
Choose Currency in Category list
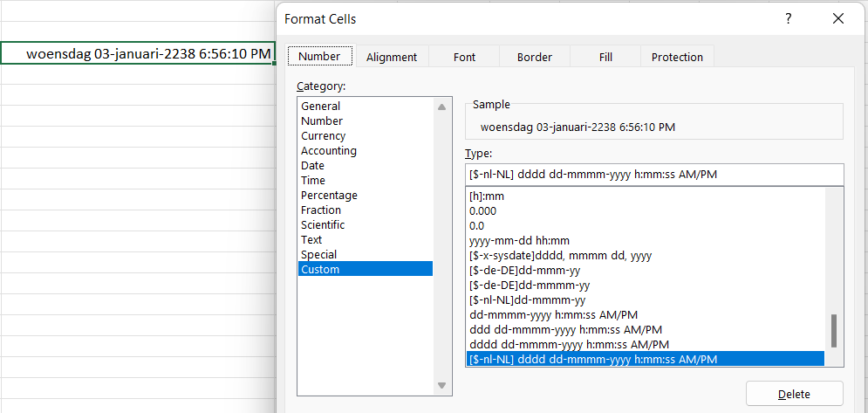(323, 136)
